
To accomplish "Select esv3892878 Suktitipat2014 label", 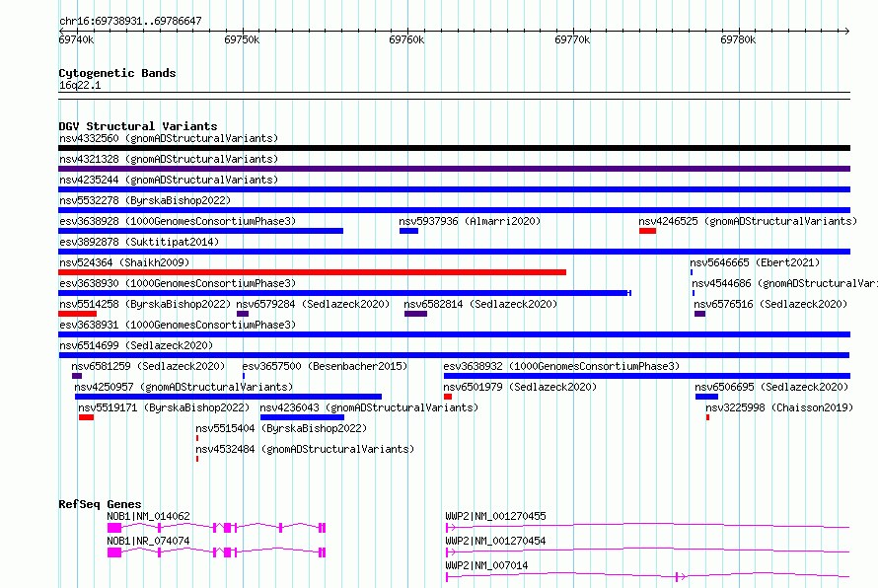I will [139, 242].
